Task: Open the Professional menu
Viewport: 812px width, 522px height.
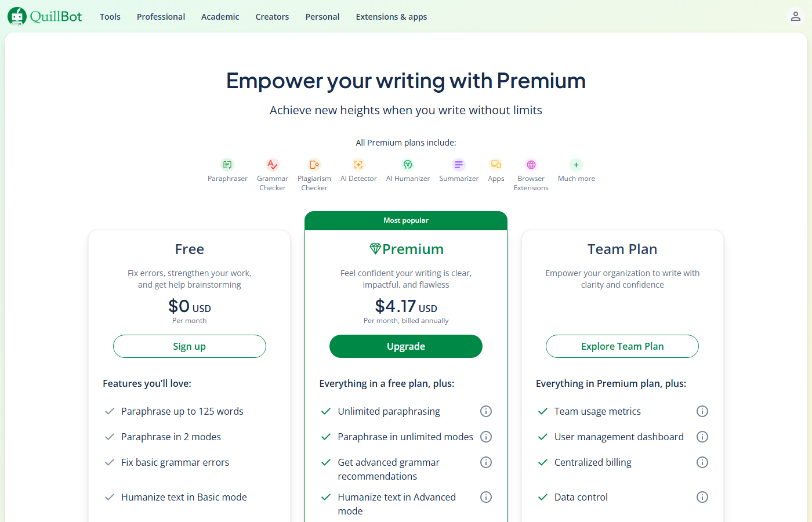Action: 161,17
